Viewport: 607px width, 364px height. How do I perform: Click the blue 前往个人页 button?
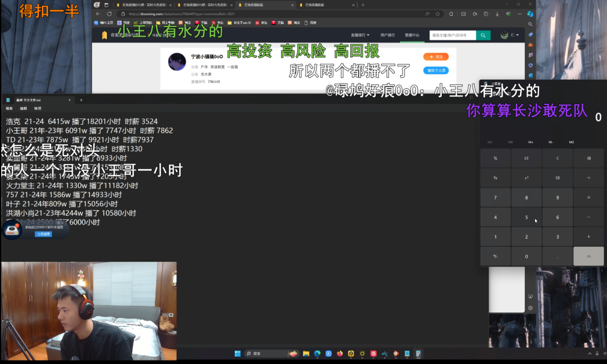pyautogui.click(x=436, y=70)
